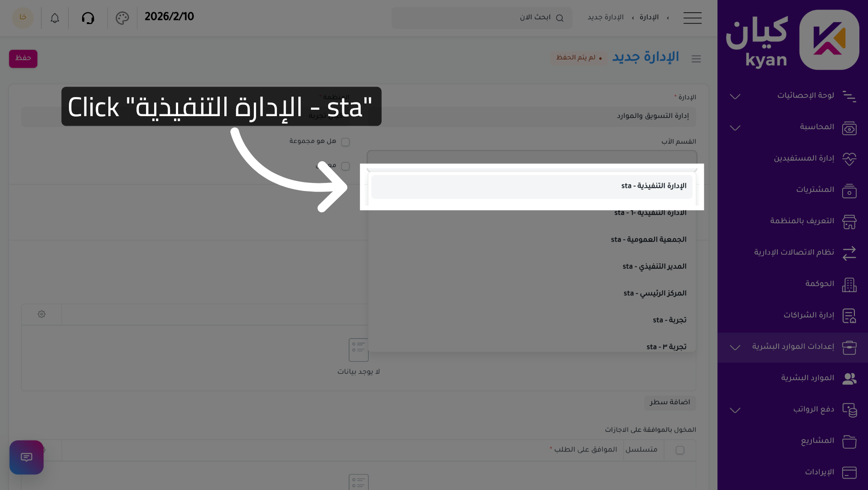This screenshot has width=868, height=490.
Task: Expand the دفع الرواتب menu chevron
Action: tap(735, 410)
